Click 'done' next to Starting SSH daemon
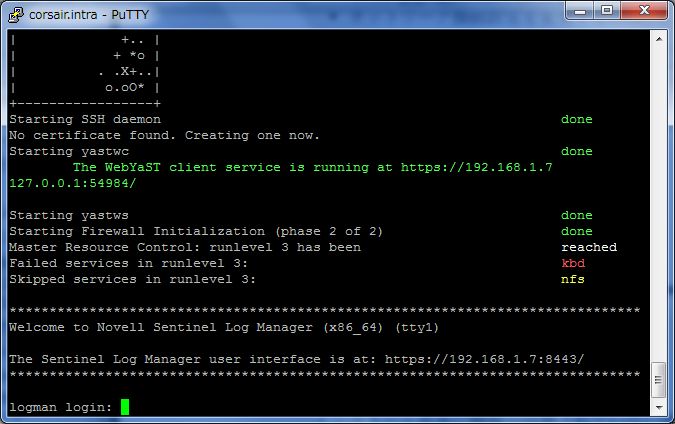 [577, 119]
